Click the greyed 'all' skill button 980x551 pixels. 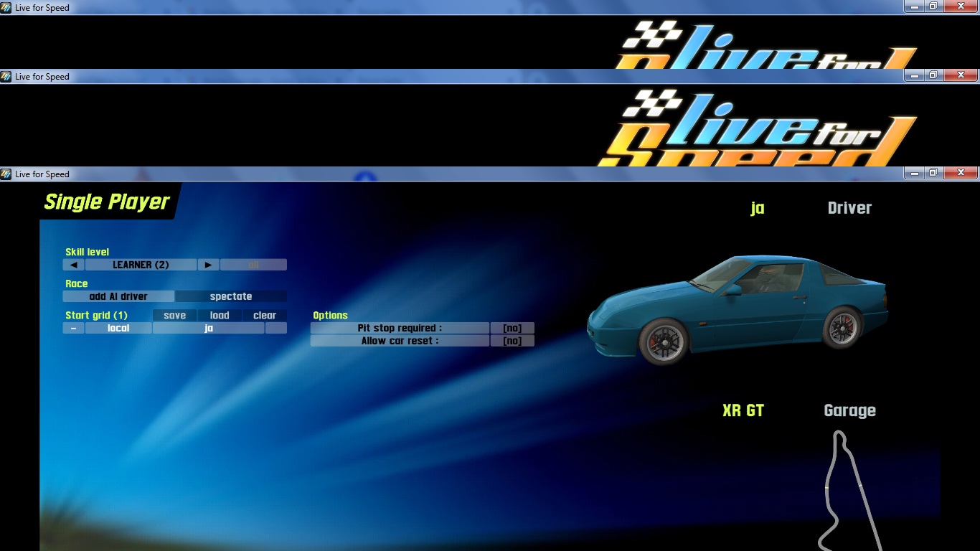click(x=253, y=265)
